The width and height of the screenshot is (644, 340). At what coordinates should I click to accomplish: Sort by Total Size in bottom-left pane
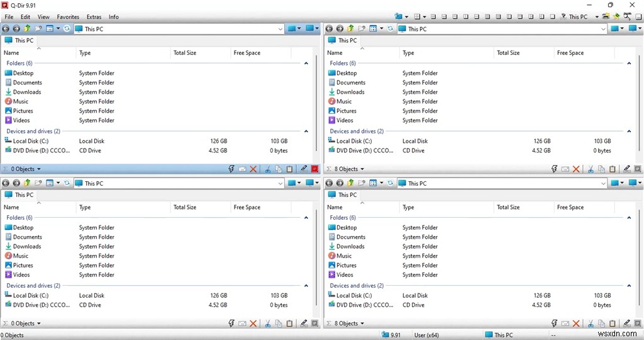pyautogui.click(x=201, y=207)
